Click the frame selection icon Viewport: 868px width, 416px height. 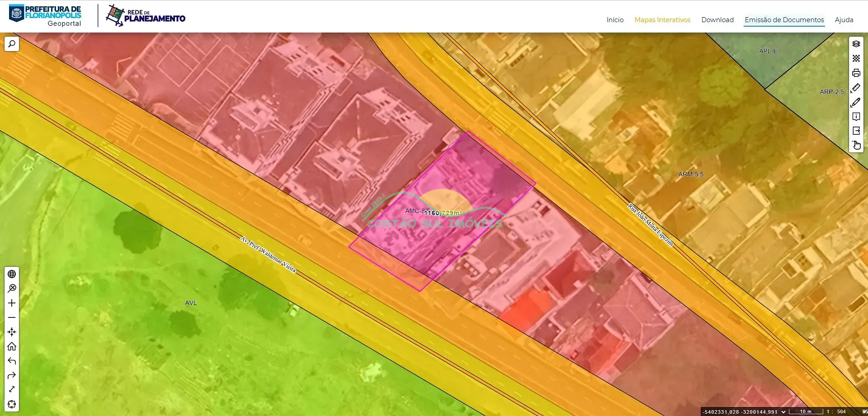click(12, 404)
